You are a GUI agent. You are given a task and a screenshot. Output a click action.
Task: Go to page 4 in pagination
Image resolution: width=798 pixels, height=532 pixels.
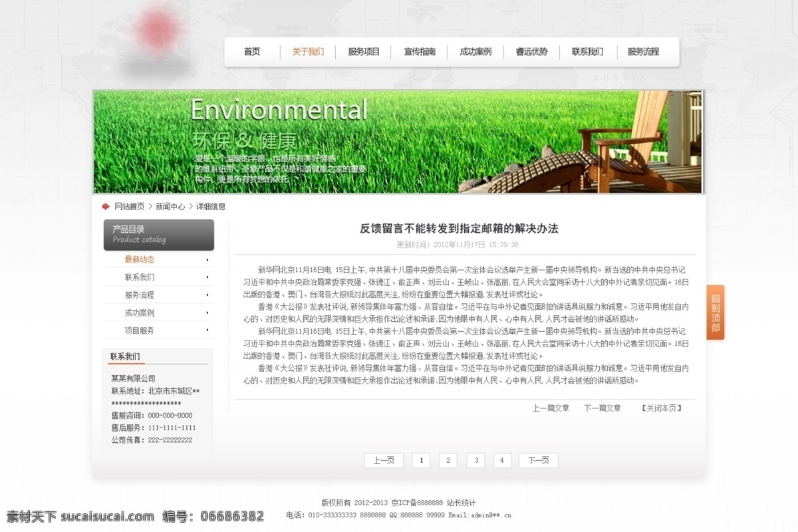click(502, 460)
